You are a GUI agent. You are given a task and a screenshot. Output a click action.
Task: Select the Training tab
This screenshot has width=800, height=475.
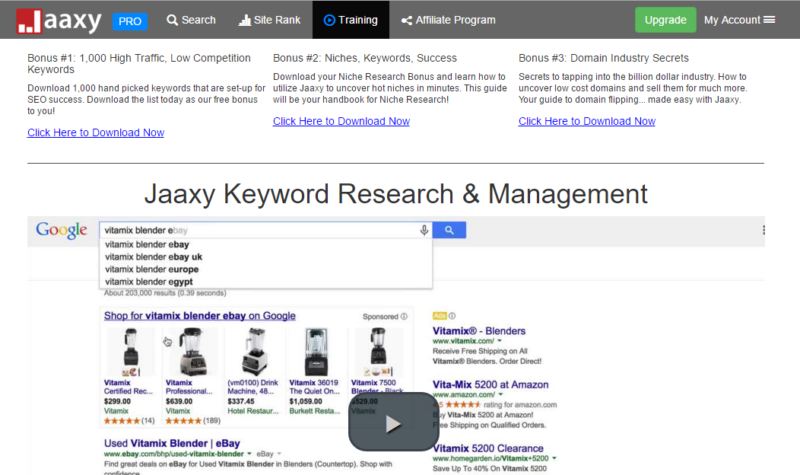pos(351,20)
